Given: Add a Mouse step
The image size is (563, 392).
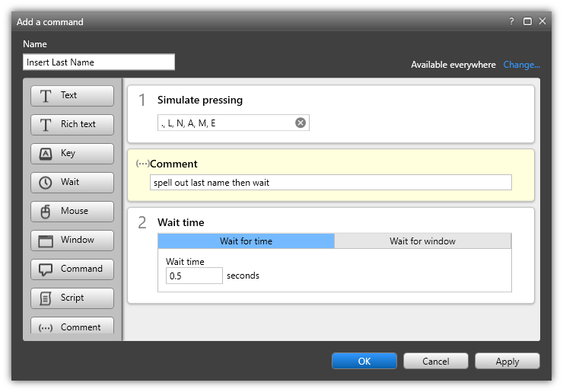Looking at the screenshot, I should [x=72, y=212].
